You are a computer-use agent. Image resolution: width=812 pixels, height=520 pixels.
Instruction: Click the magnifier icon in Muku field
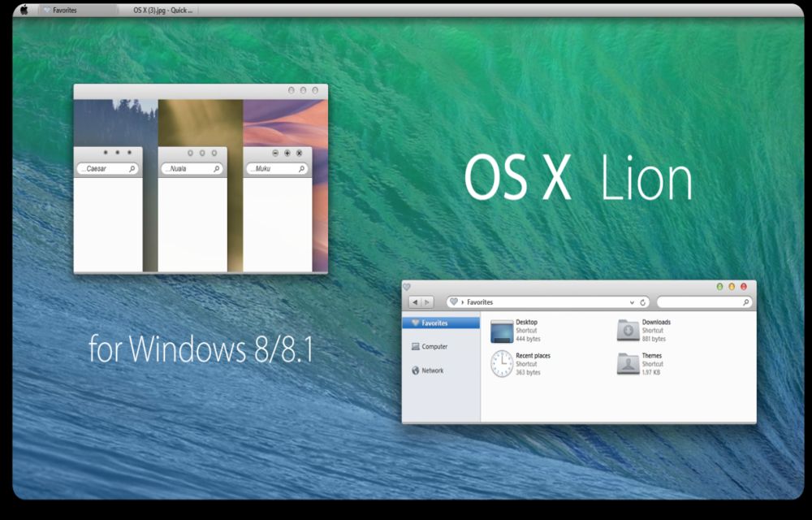click(x=301, y=169)
